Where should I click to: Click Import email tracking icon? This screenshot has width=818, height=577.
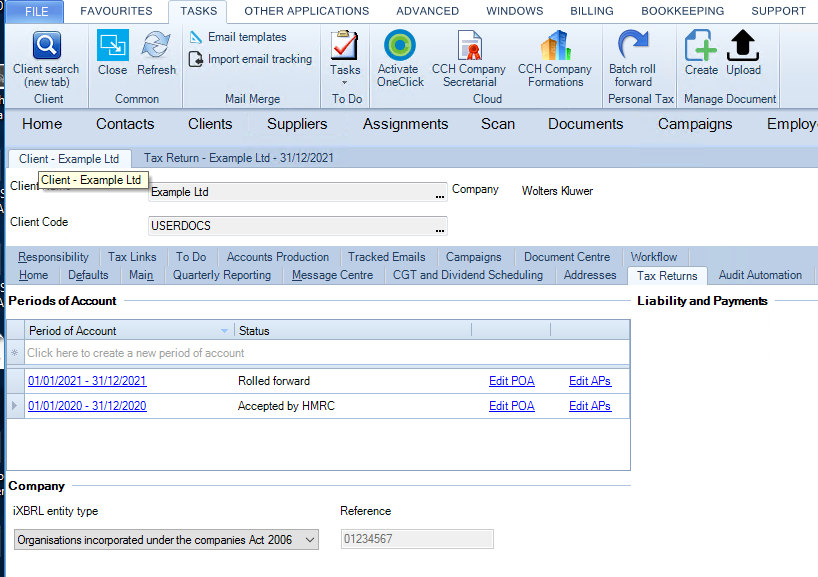pyautogui.click(x=196, y=59)
